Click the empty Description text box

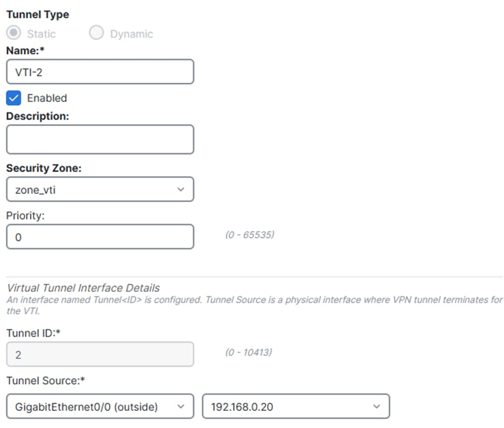coord(100,139)
